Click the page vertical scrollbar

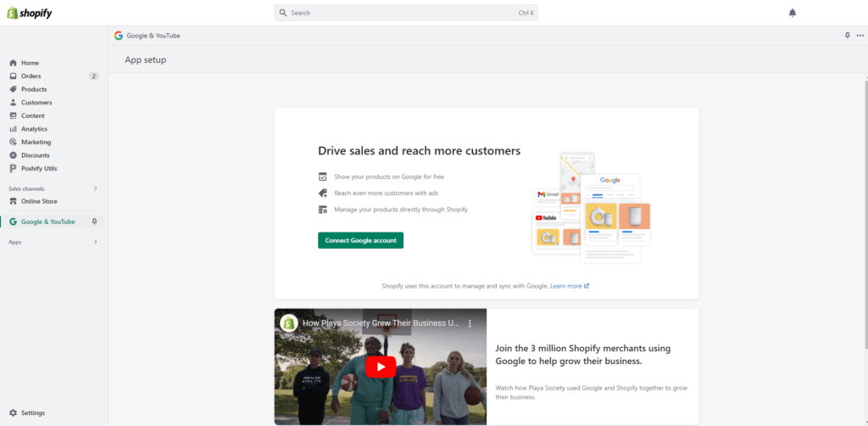point(865,213)
